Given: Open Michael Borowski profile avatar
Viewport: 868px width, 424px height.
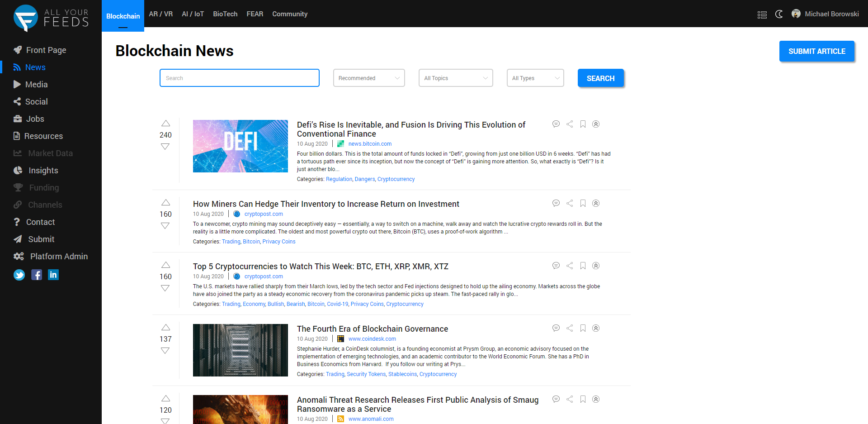Looking at the screenshot, I should 796,14.
